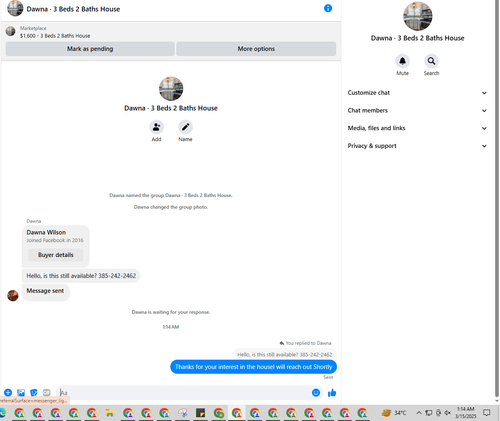Open side panel group profile photo
The image size is (500, 421).
point(417,16)
